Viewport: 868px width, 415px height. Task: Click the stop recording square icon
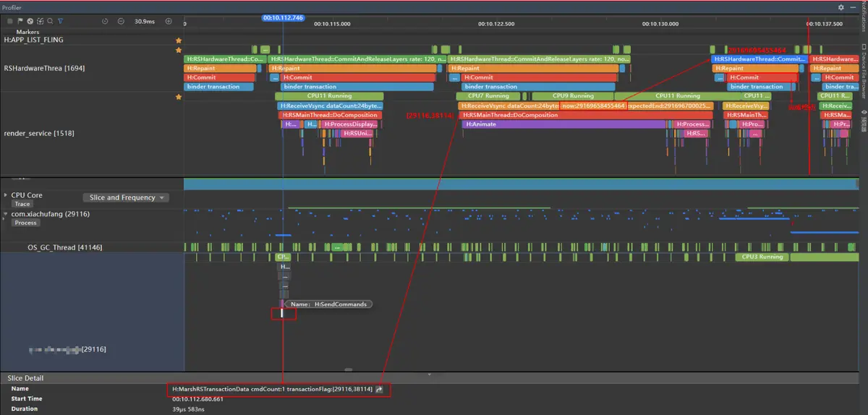tap(10, 21)
